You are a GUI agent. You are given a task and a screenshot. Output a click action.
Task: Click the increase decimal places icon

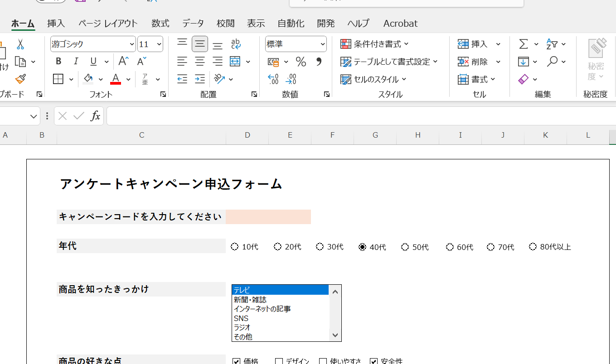273,78
